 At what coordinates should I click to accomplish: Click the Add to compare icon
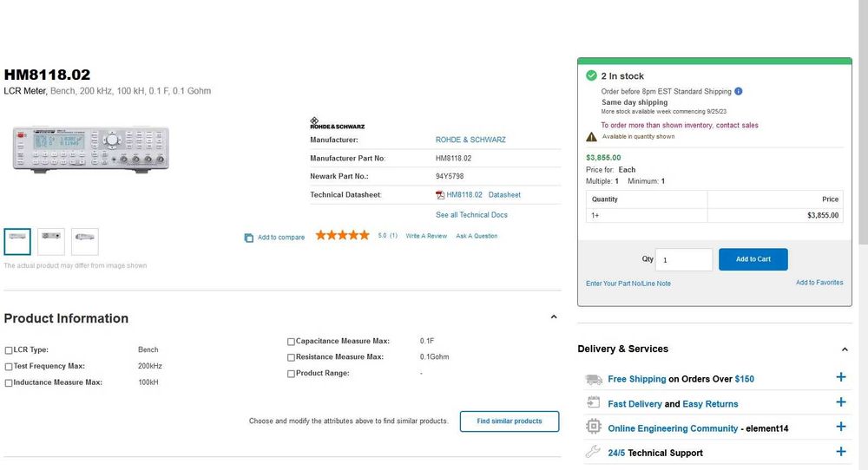(x=249, y=238)
